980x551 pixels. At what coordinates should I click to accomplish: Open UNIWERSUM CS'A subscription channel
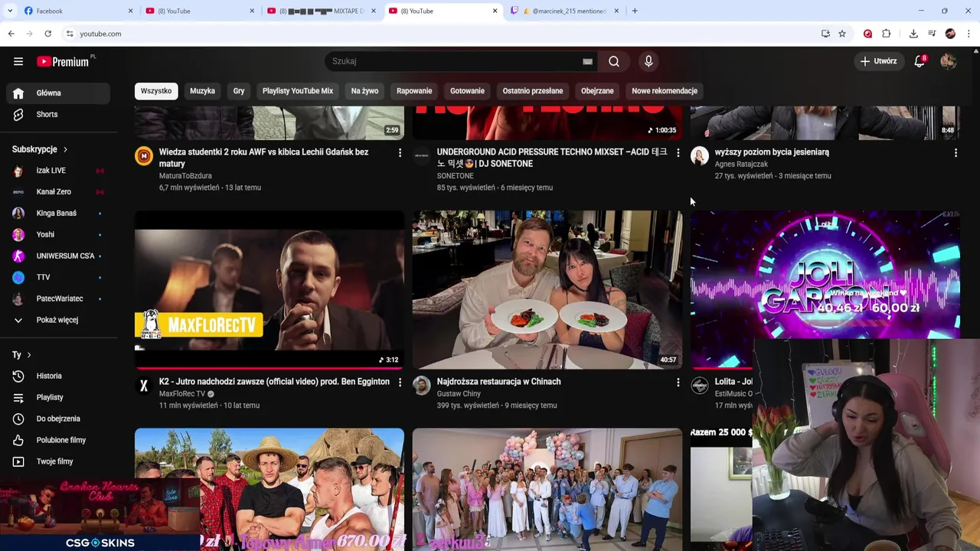(x=58, y=256)
